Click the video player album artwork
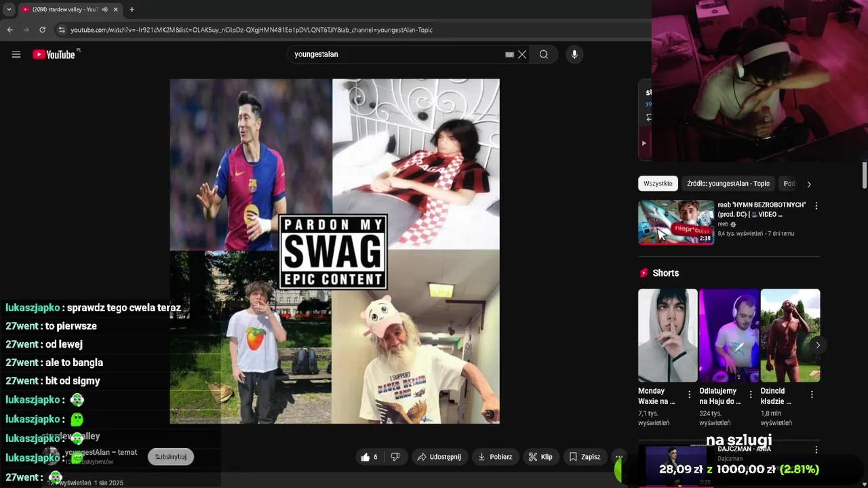 [x=334, y=251]
